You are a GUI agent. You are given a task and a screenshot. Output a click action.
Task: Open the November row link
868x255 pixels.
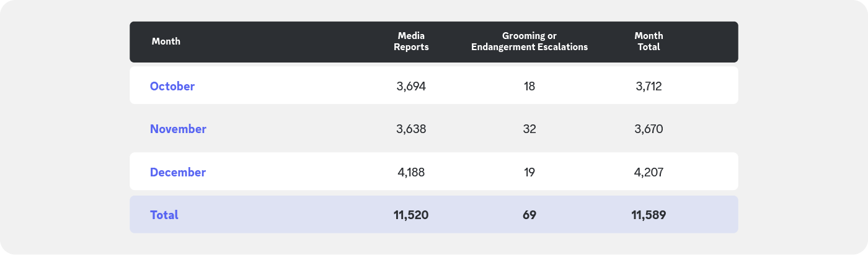click(178, 129)
